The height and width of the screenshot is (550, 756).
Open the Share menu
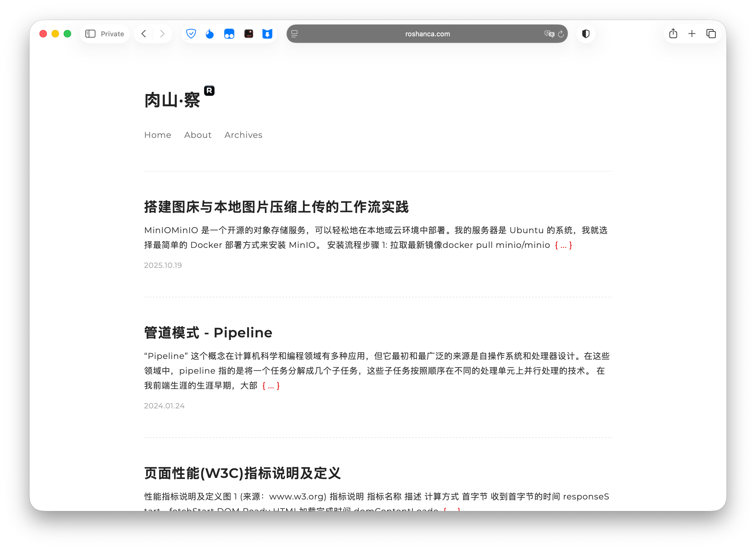coord(673,34)
